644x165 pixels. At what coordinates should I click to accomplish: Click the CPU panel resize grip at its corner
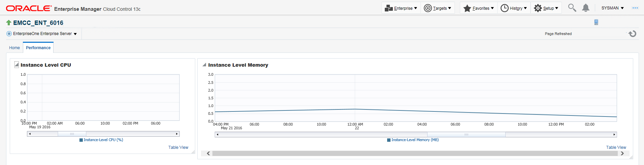193,152
